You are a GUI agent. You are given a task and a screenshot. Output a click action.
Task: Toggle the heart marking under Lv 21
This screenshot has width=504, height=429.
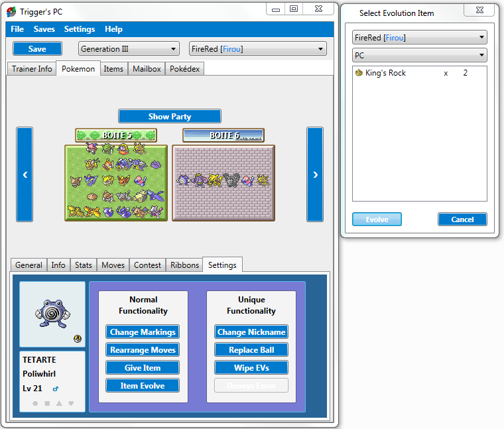pos(71,403)
